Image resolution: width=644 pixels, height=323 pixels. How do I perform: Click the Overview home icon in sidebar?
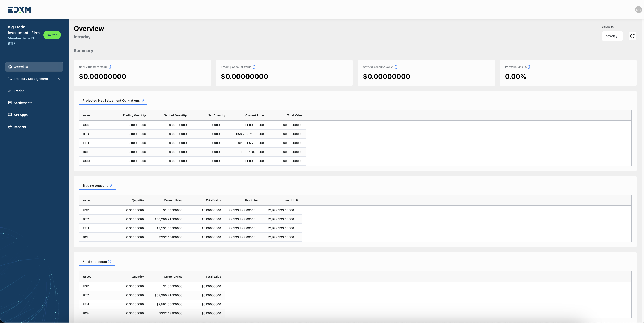(x=10, y=67)
